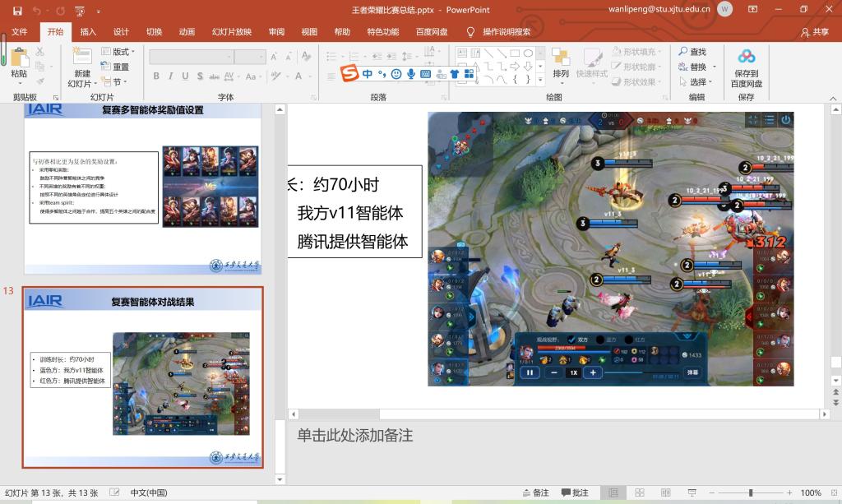
Task: Switch to the Animations (动画) tab
Action: (x=187, y=32)
